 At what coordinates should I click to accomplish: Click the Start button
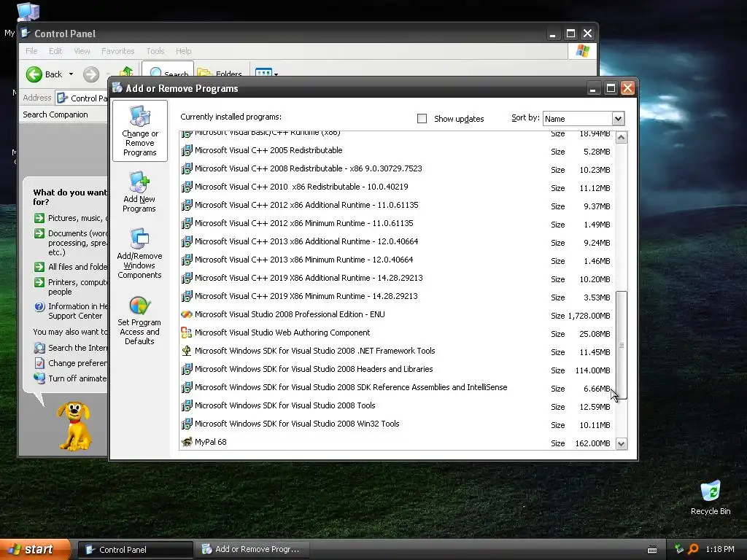coord(35,550)
